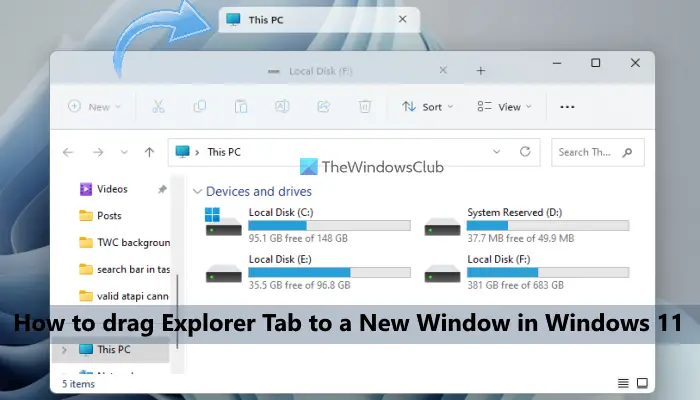Image resolution: width=700 pixels, height=400 pixels.
Task: Click the '5 items' status bar text
Action: pyautogui.click(x=78, y=384)
